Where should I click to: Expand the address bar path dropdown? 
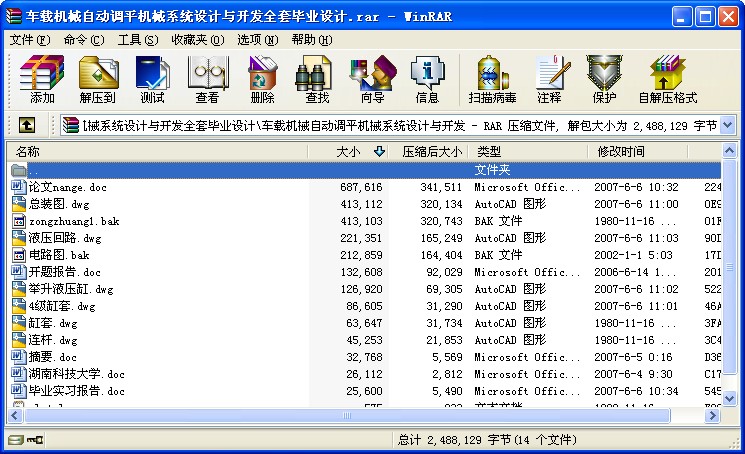727,125
